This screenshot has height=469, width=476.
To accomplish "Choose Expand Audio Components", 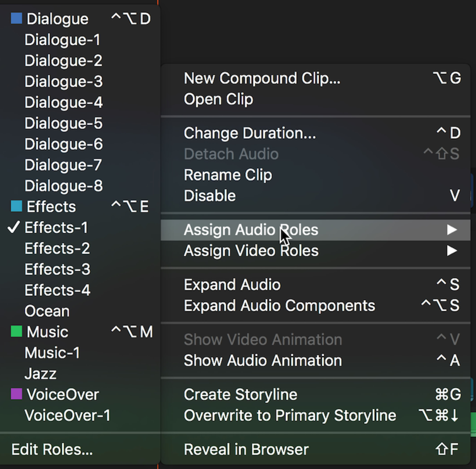I will [279, 306].
